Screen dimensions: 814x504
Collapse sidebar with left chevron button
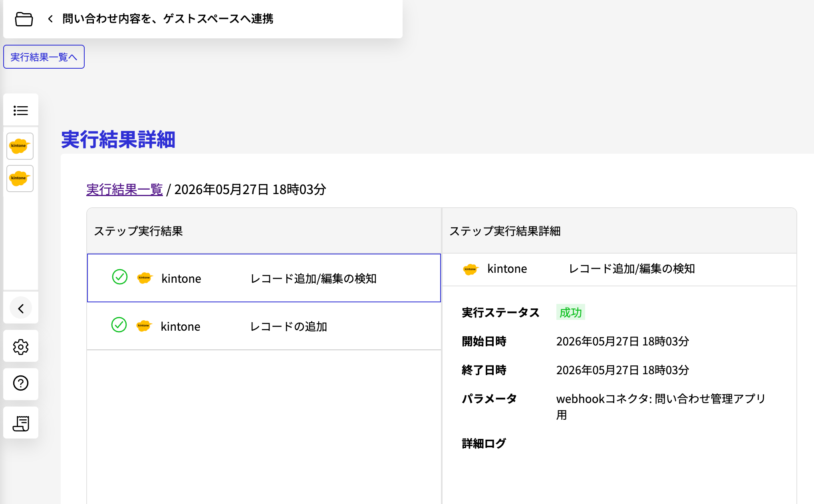21,308
